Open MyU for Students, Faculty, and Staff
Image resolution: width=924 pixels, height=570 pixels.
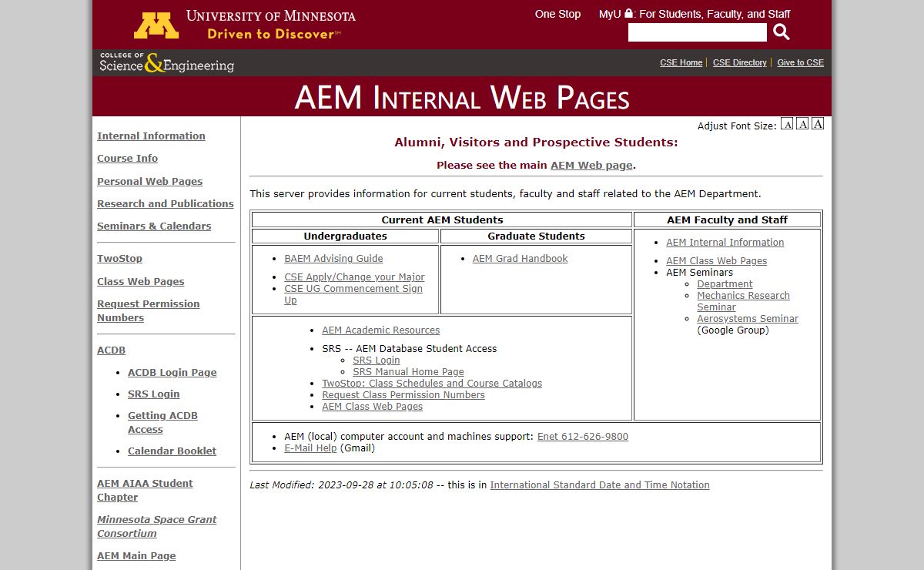click(695, 14)
